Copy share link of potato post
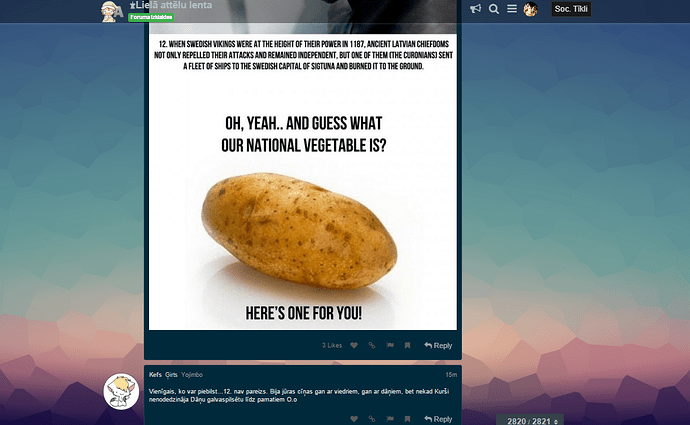 tap(372, 345)
